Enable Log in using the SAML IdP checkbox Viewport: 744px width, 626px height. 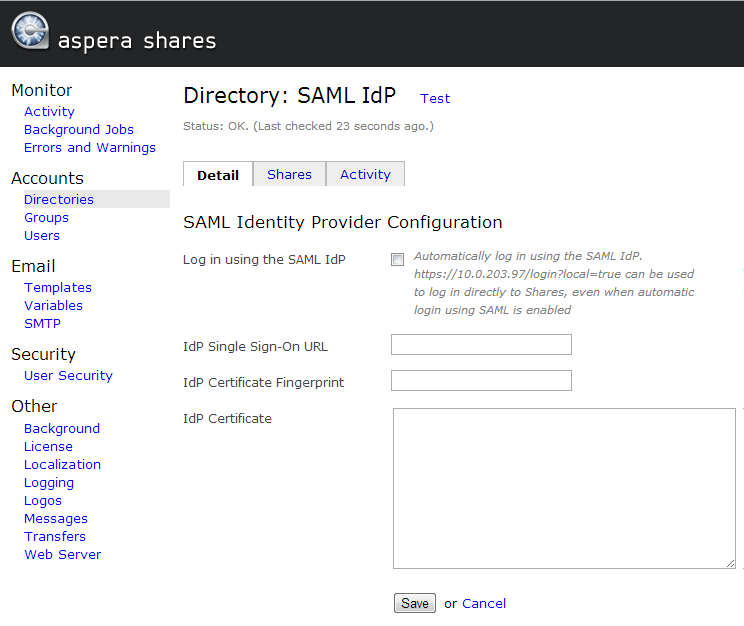click(397, 259)
